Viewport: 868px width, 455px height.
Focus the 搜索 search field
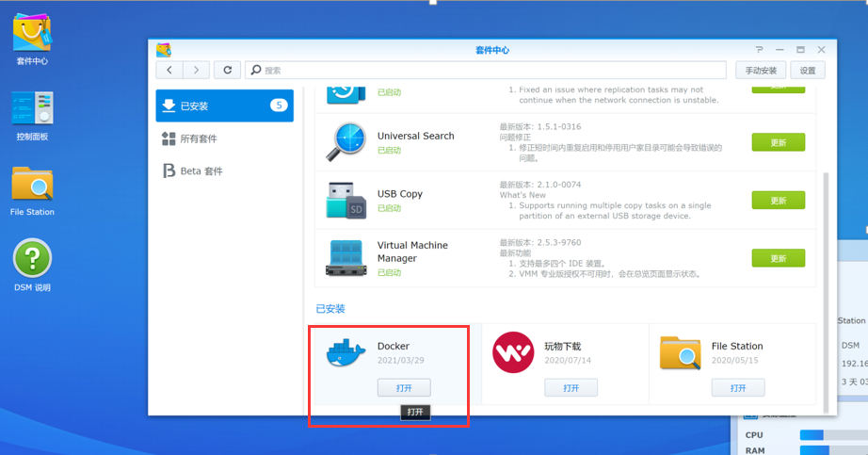490,70
